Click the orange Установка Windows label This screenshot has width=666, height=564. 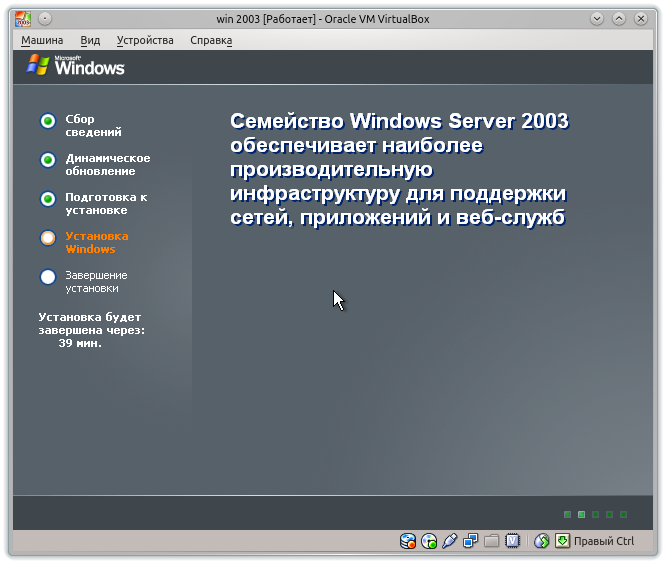97,243
